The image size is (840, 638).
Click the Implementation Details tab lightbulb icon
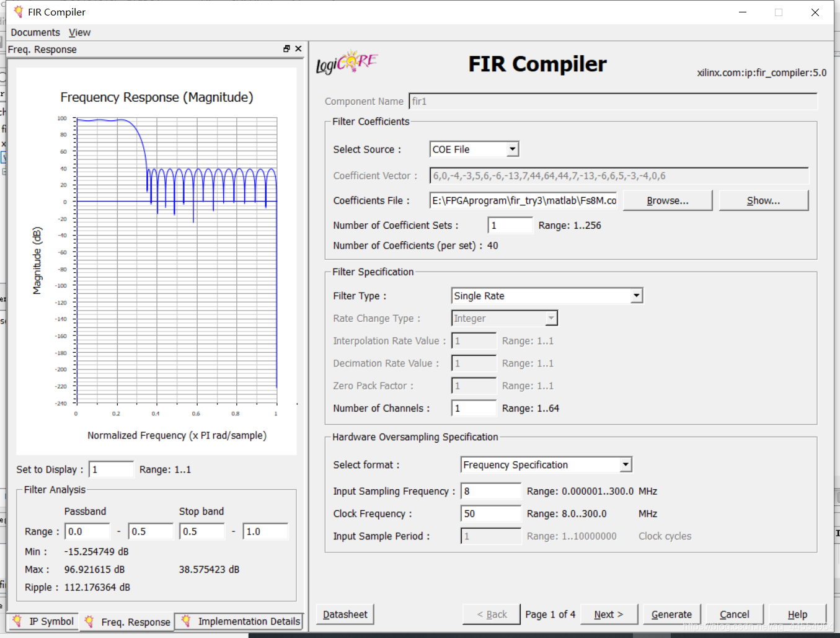[x=185, y=621]
